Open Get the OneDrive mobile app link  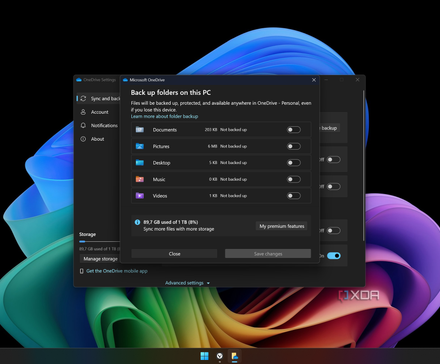point(117,271)
